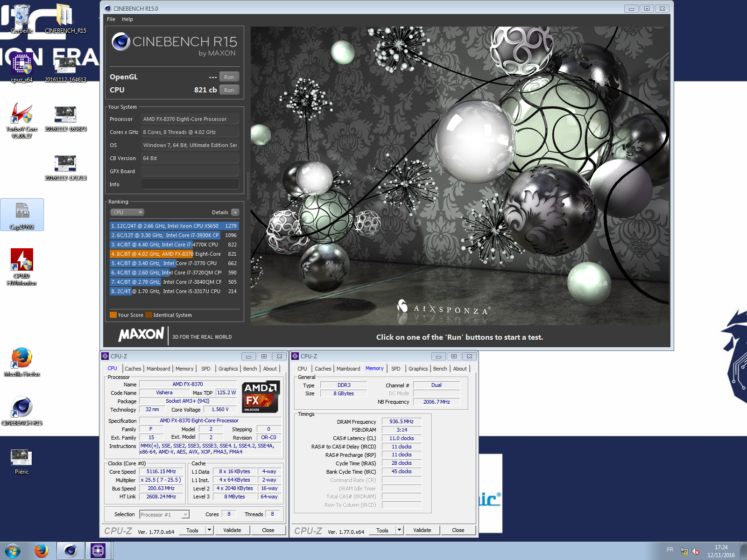
Task: Select the Piéric desktop file
Action: pyautogui.click(x=22, y=462)
